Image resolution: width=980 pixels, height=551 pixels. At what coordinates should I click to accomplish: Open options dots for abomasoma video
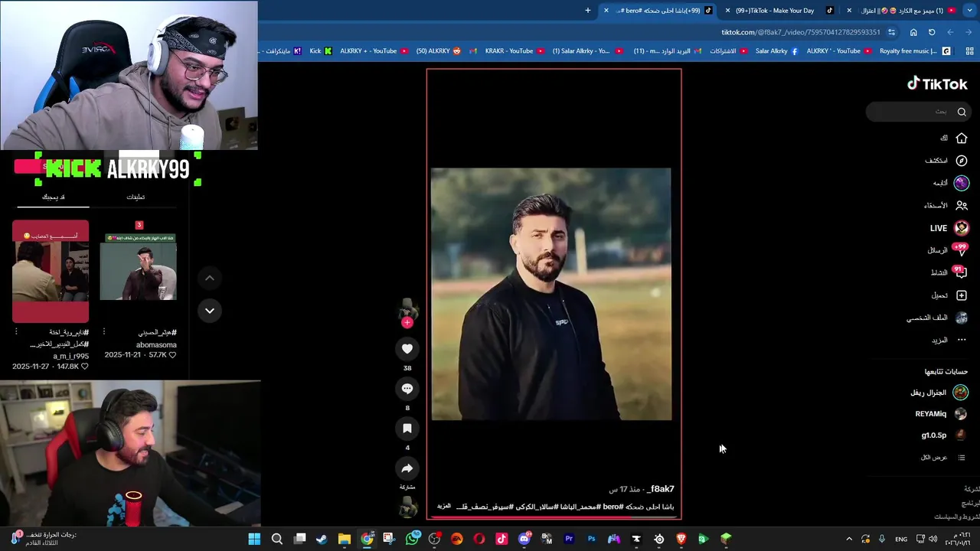click(x=104, y=331)
